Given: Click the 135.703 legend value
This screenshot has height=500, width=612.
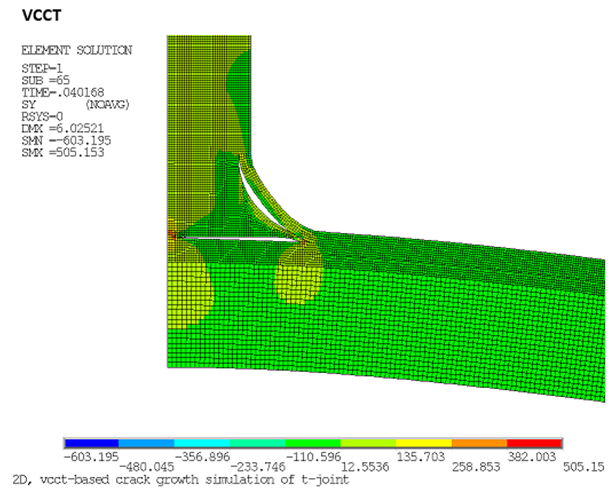Looking at the screenshot, I should (x=421, y=457).
